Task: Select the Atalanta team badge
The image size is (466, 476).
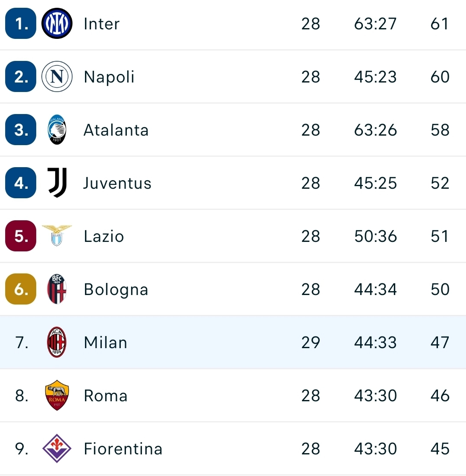Action: pos(57,130)
